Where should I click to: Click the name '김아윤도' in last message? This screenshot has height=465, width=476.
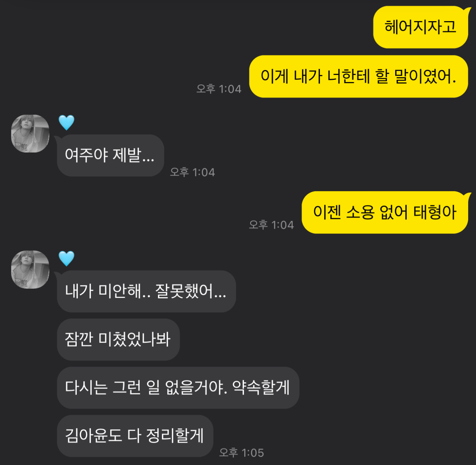93,435
